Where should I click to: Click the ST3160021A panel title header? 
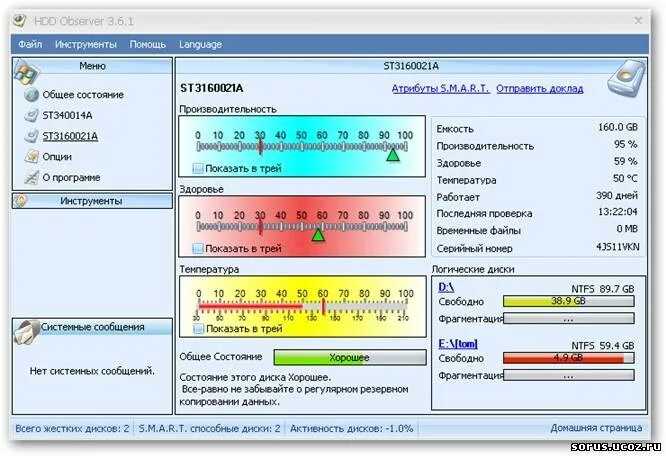(x=411, y=66)
